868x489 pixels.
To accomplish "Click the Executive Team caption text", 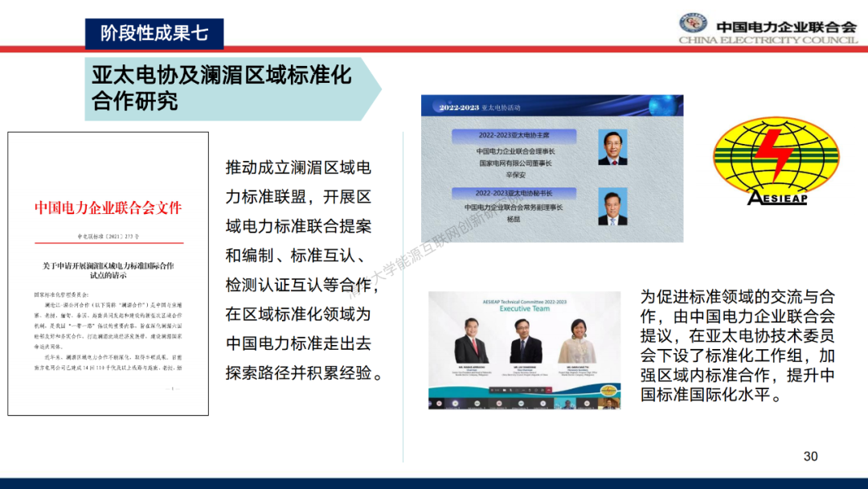I will tap(525, 309).
